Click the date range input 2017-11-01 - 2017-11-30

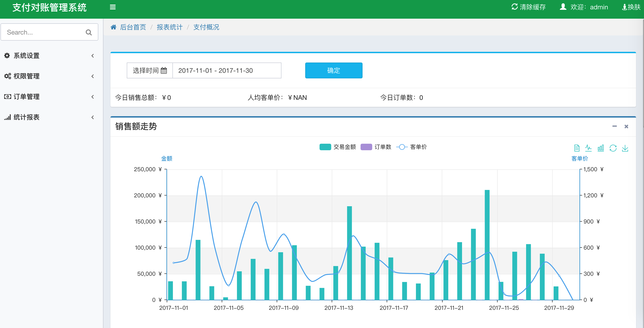(227, 70)
